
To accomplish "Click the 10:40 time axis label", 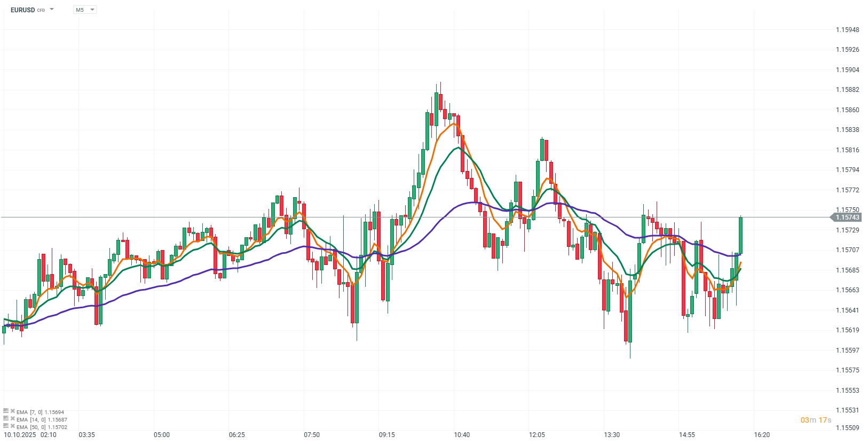I will (x=462, y=435).
